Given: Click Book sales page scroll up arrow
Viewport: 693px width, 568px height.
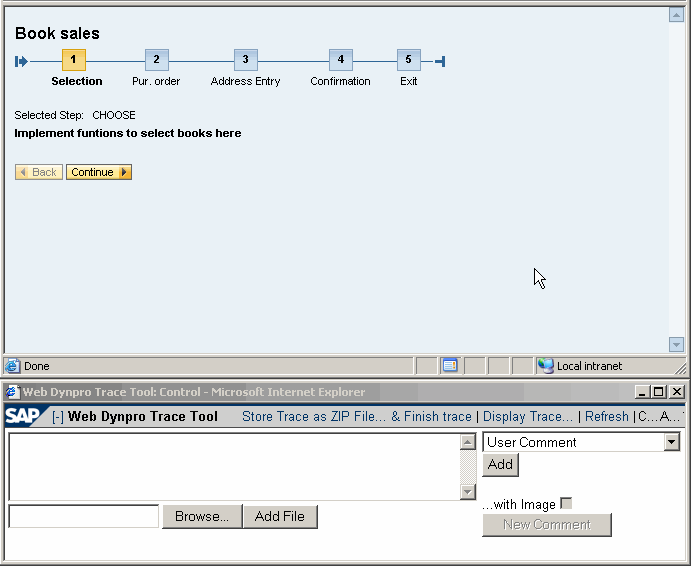Looking at the screenshot, I should click(x=676, y=15).
